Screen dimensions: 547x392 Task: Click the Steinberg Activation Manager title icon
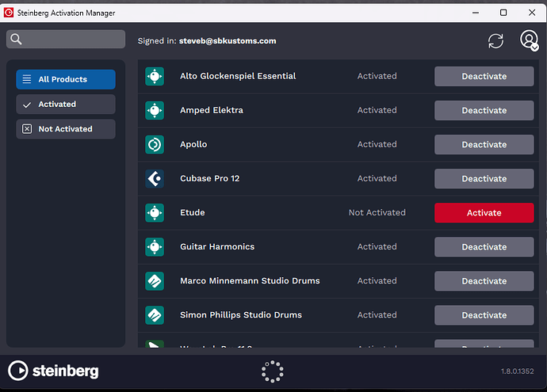point(9,13)
